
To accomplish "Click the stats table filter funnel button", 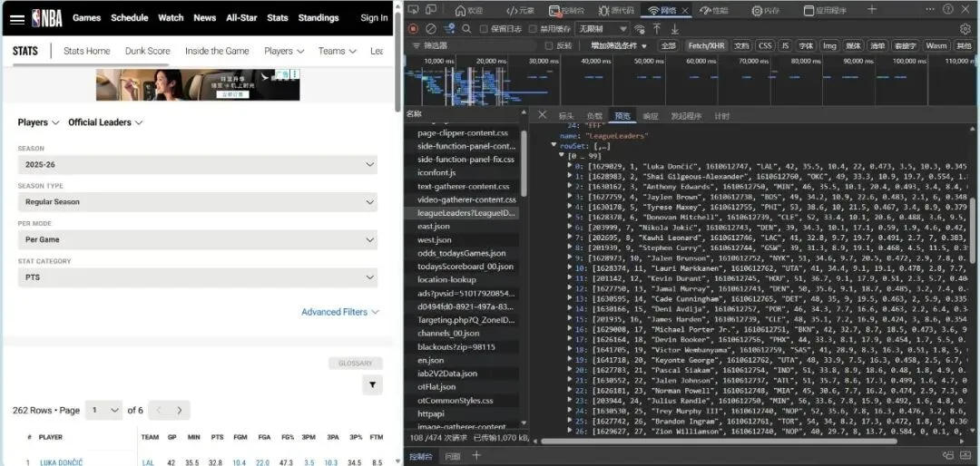I will [373, 384].
